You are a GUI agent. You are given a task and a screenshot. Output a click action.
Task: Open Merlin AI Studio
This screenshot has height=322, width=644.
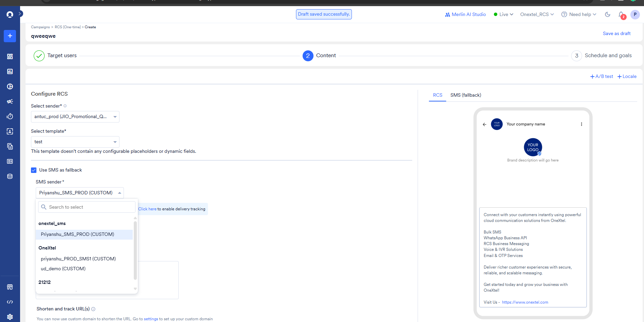pyautogui.click(x=465, y=14)
